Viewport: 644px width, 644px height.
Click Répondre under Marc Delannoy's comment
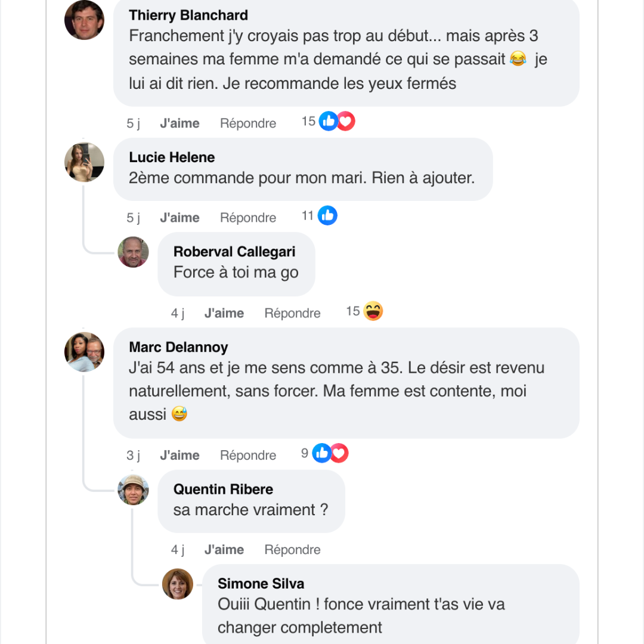[x=248, y=455]
